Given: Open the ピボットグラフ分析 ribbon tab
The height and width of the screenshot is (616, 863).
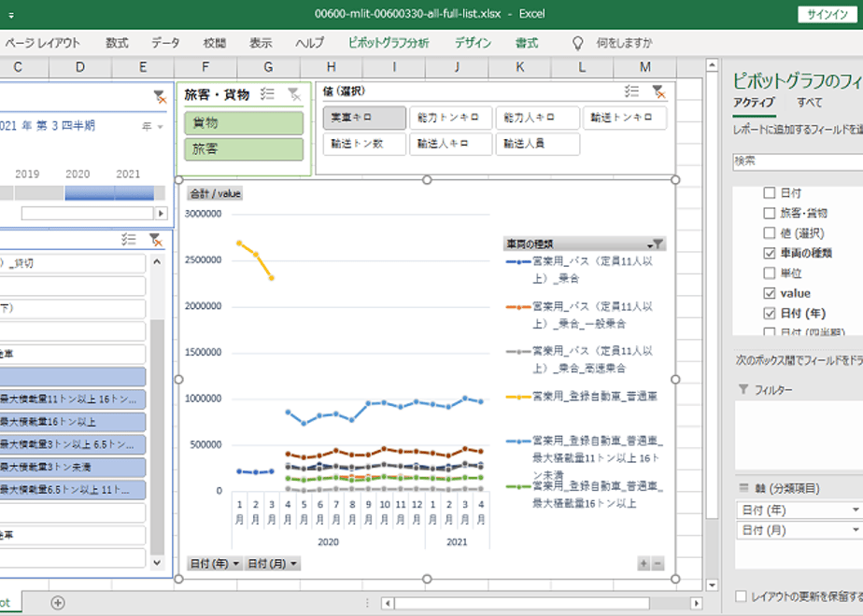Looking at the screenshot, I should click(389, 43).
